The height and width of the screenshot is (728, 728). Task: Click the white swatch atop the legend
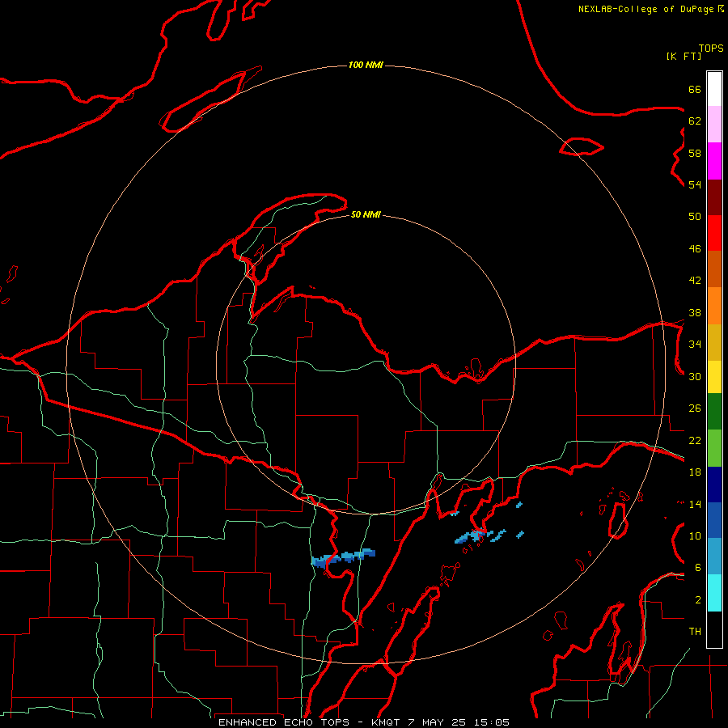point(714,89)
